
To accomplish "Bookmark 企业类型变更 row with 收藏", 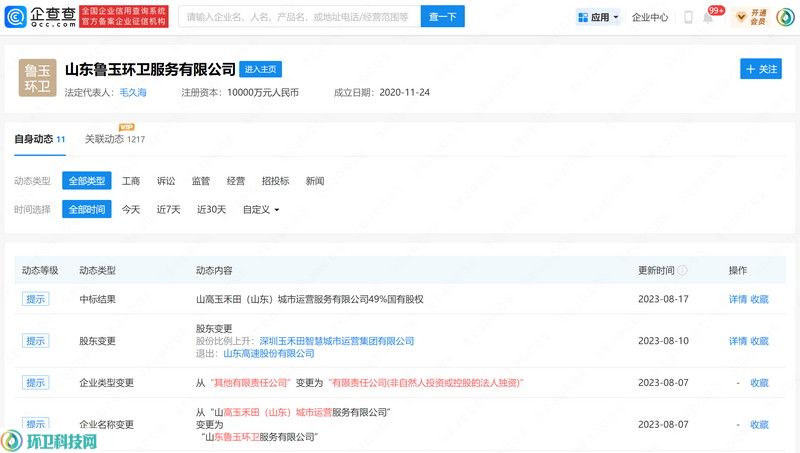I will pyautogui.click(x=759, y=383).
